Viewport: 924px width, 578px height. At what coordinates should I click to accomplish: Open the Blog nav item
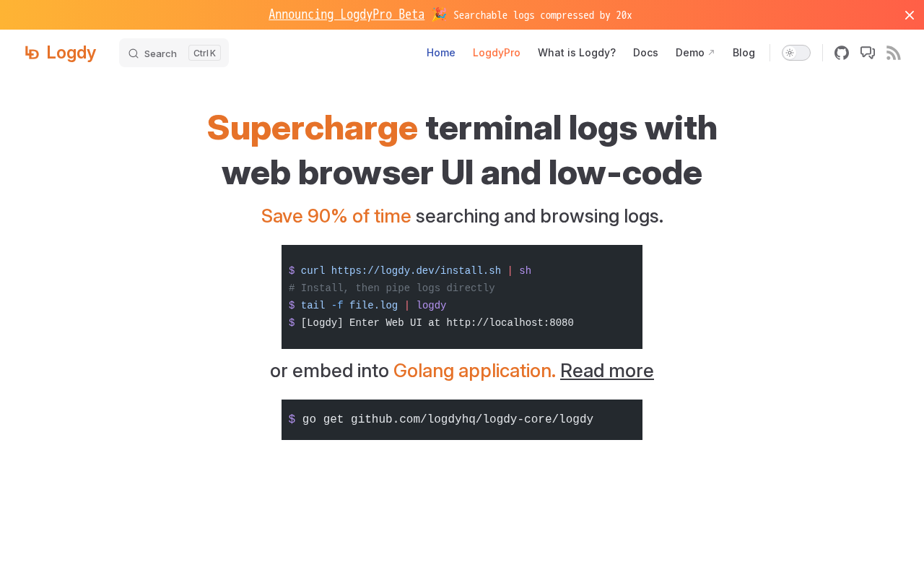(x=744, y=53)
